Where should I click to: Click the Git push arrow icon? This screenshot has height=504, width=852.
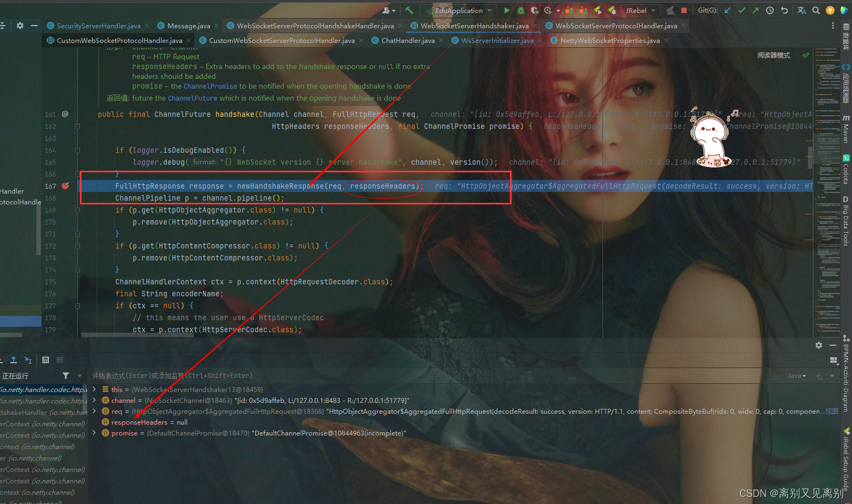pyautogui.click(x=755, y=10)
